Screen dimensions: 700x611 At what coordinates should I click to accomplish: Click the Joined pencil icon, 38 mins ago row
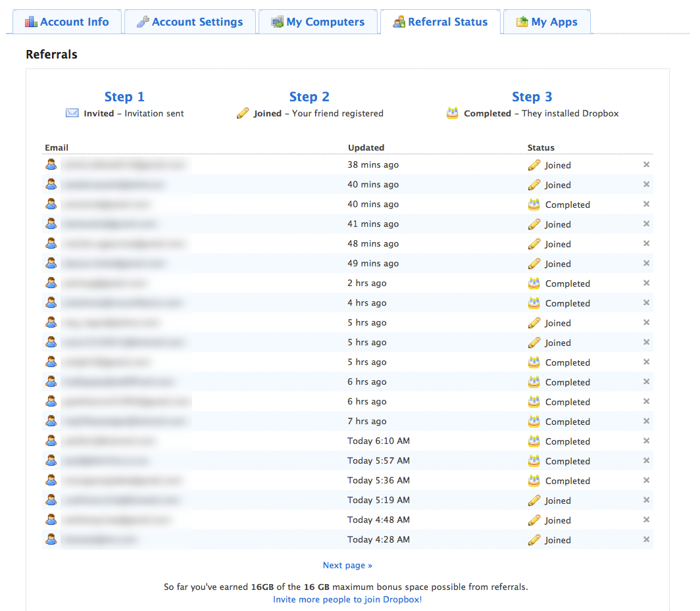(x=534, y=165)
